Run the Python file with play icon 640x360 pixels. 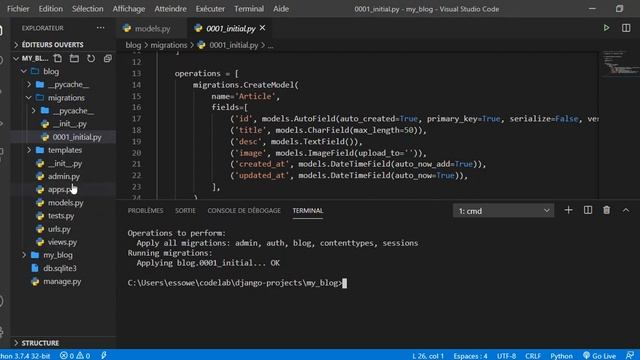pyautogui.click(x=607, y=28)
